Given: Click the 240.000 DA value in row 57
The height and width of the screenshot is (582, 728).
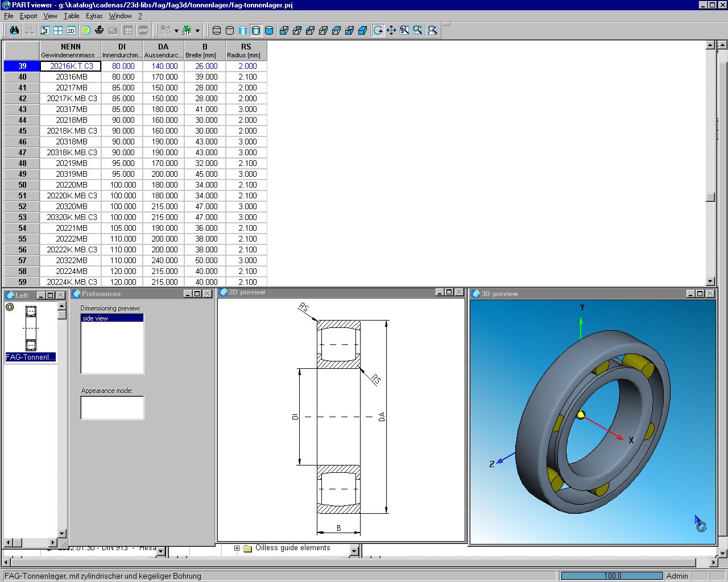Looking at the screenshot, I should tap(164, 260).
